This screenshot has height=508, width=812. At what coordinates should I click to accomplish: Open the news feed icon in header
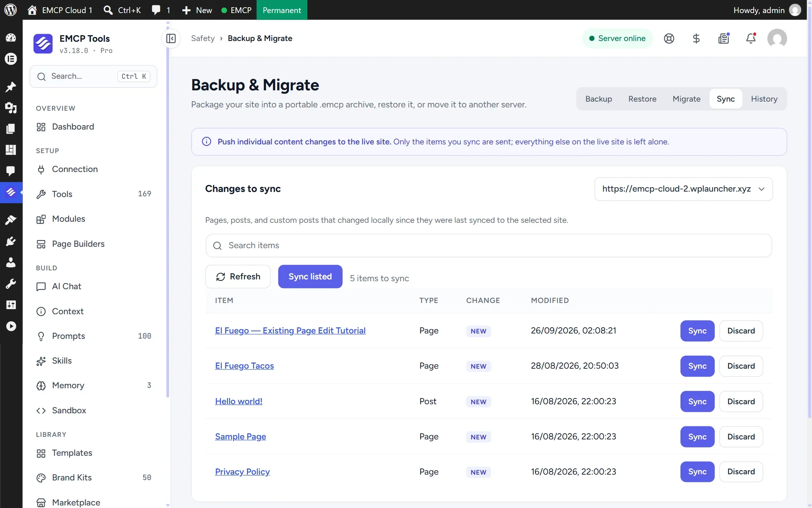pyautogui.click(x=724, y=38)
